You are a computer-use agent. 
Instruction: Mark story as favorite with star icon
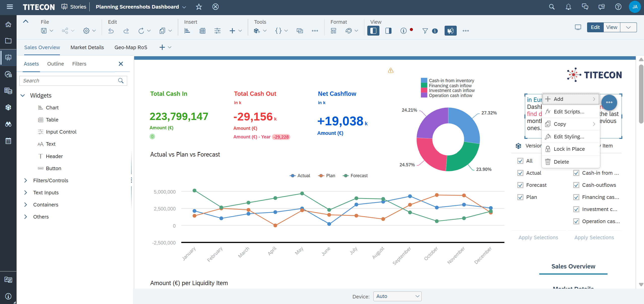pyautogui.click(x=199, y=7)
